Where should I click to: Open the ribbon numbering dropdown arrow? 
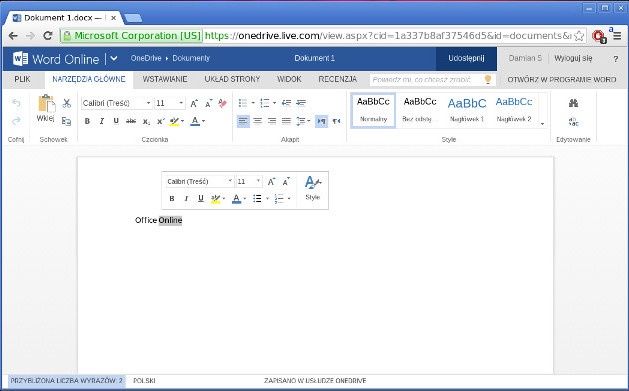[x=274, y=103]
